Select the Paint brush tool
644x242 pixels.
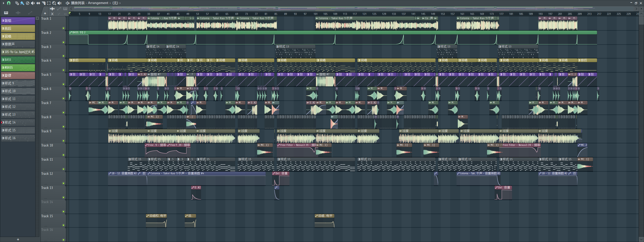pos(22,3)
